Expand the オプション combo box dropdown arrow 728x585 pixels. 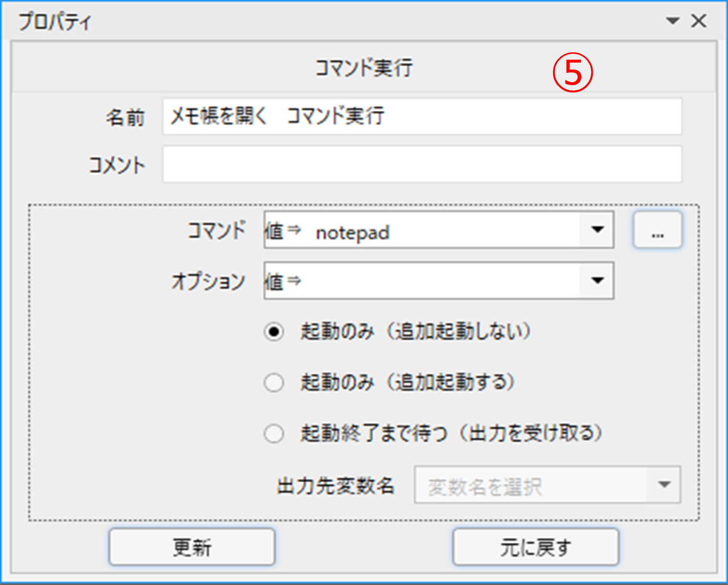click(597, 281)
